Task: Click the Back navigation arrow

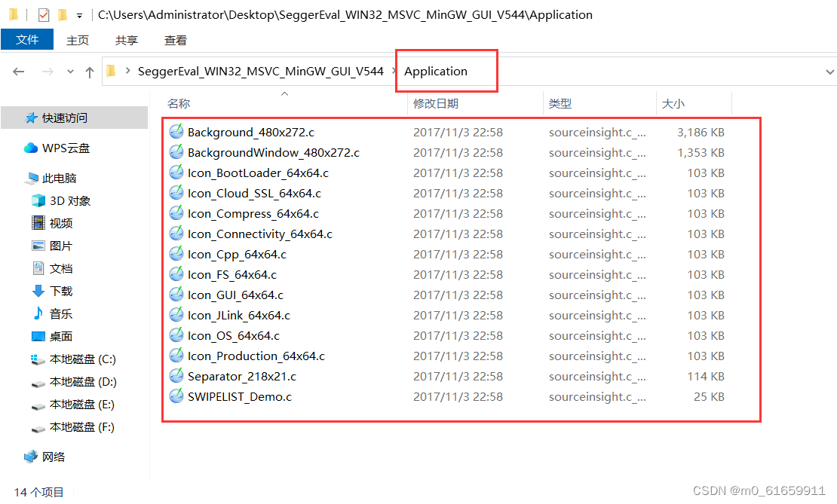Action: tap(19, 72)
